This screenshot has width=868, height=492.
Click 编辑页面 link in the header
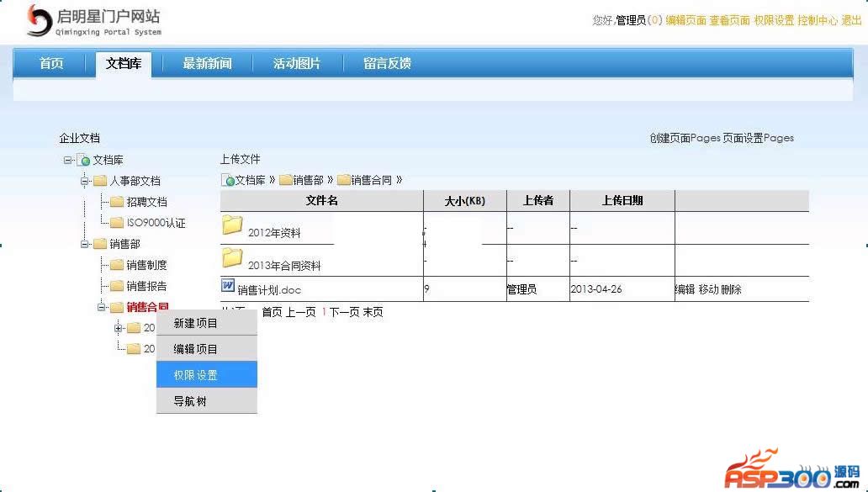(x=685, y=20)
